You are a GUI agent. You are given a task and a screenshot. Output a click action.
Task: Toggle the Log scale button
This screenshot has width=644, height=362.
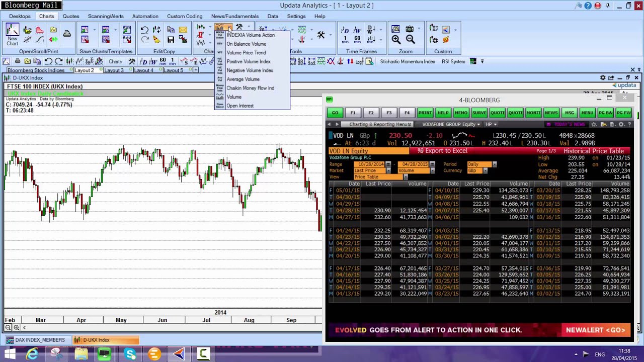tap(359, 61)
